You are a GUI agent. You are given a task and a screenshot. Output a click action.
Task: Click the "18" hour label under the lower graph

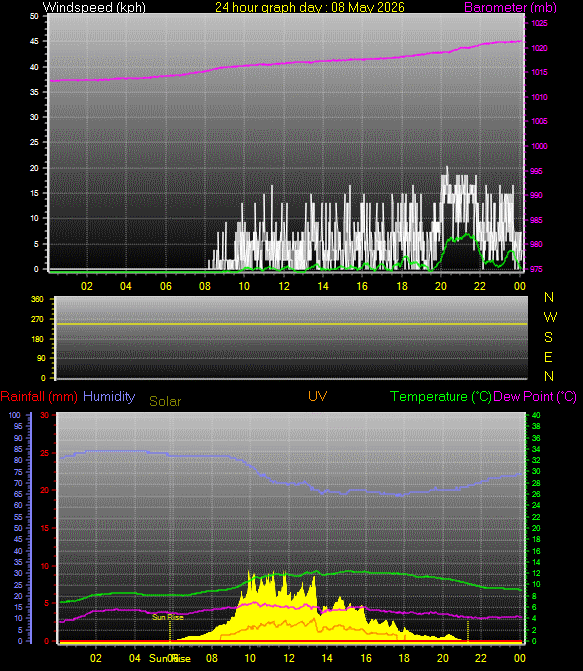pos(404,658)
